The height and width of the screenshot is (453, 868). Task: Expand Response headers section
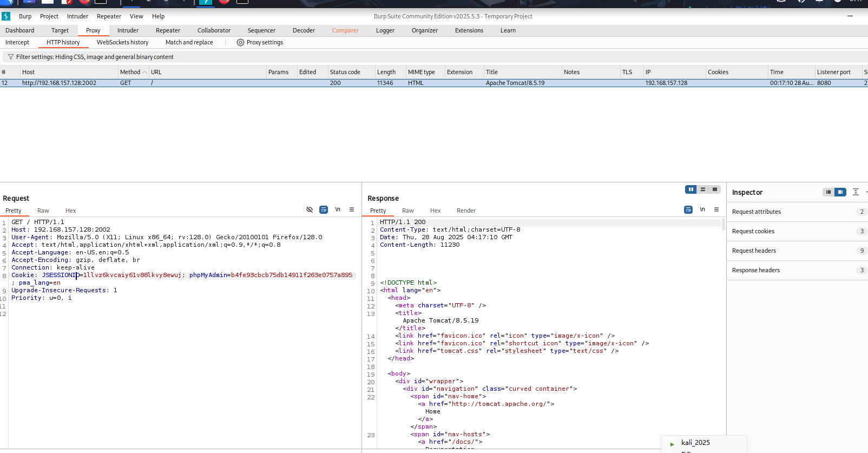(797, 270)
